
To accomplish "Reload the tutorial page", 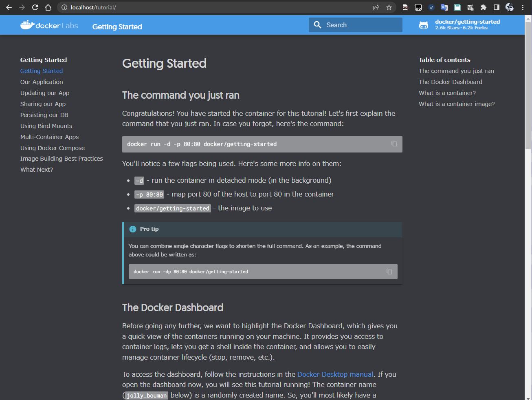I will click(35, 7).
